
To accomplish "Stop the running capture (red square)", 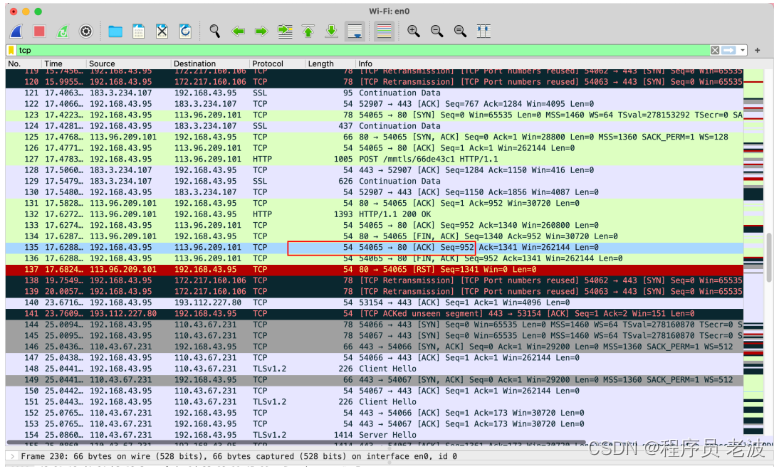I will tap(39, 31).
